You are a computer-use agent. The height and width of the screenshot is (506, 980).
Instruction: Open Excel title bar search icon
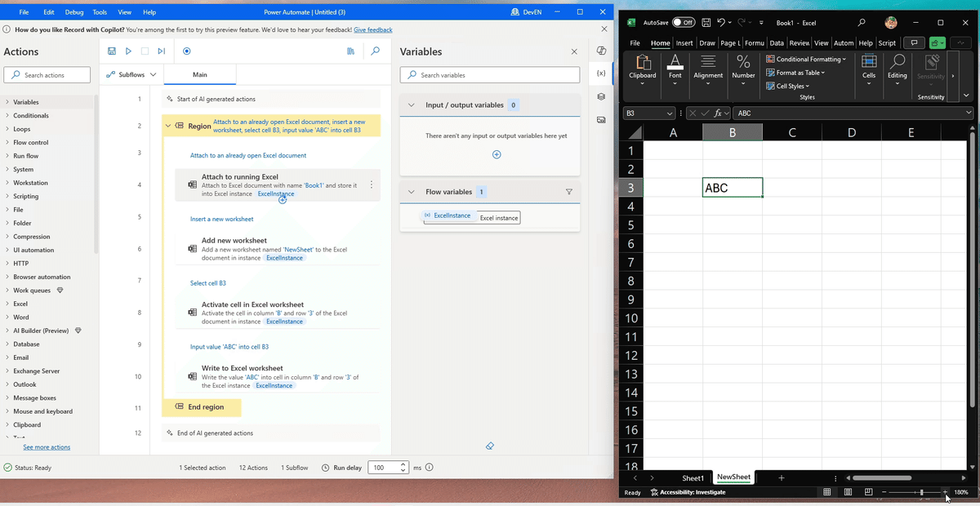click(x=862, y=22)
